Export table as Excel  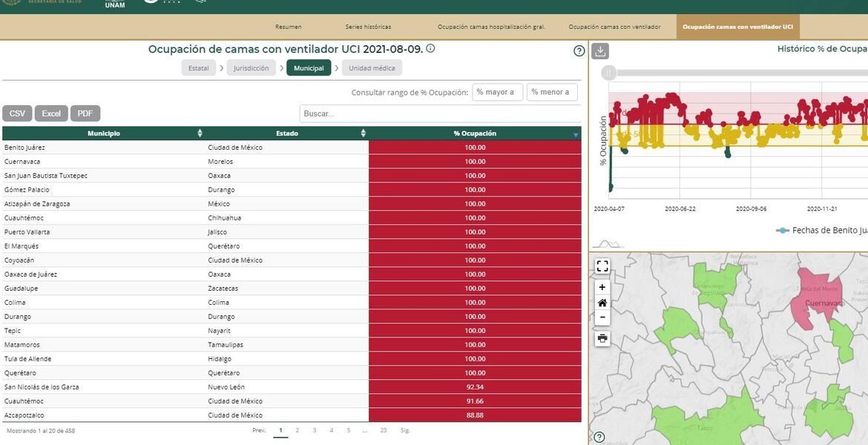click(x=51, y=113)
